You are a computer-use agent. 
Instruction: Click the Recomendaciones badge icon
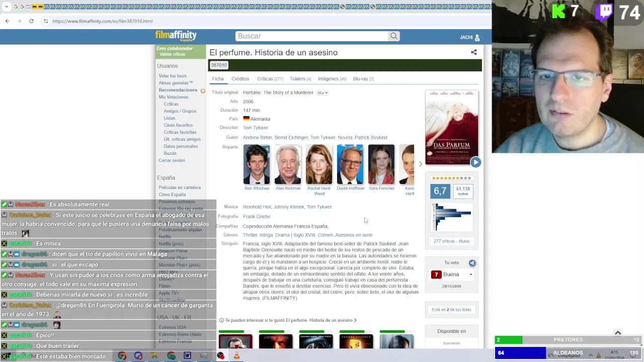(203, 90)
